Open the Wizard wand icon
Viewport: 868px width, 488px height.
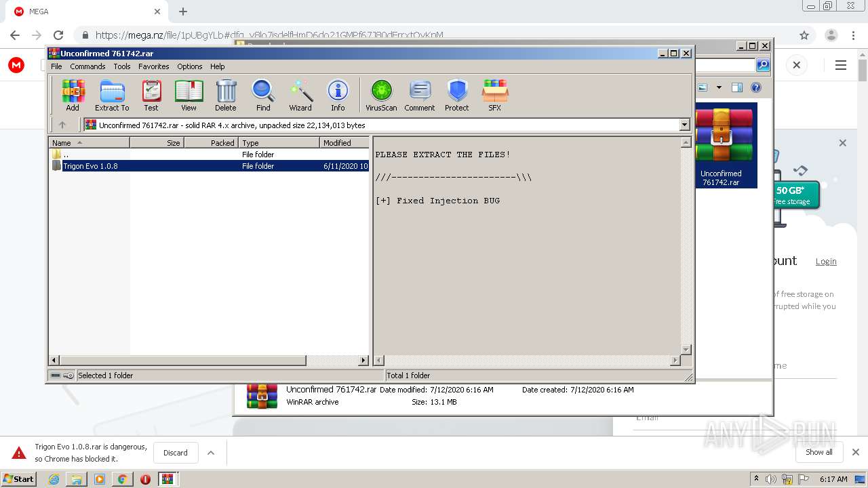click(300, 95)
